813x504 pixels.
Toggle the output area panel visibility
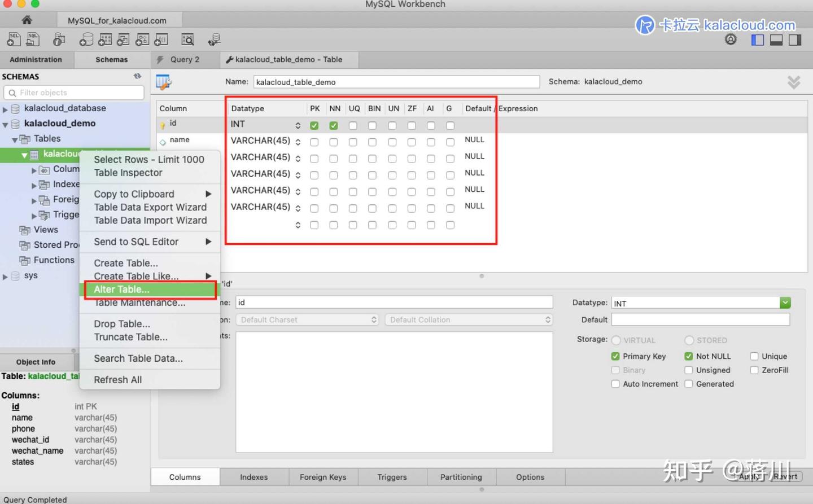click(x=776, y=40)
